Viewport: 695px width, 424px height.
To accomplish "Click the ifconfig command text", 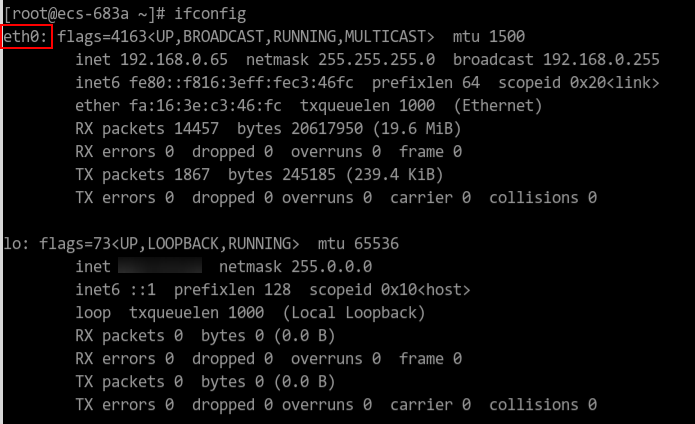I will [210, 14].
